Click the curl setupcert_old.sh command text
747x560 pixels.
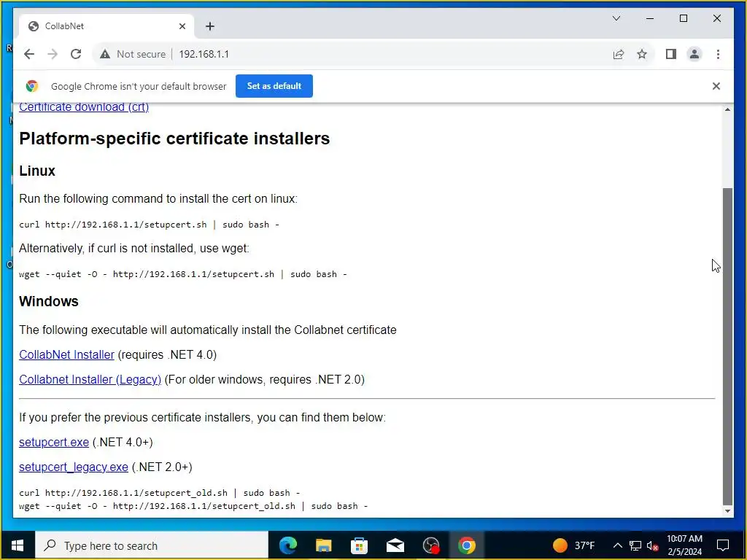point(160,493)
